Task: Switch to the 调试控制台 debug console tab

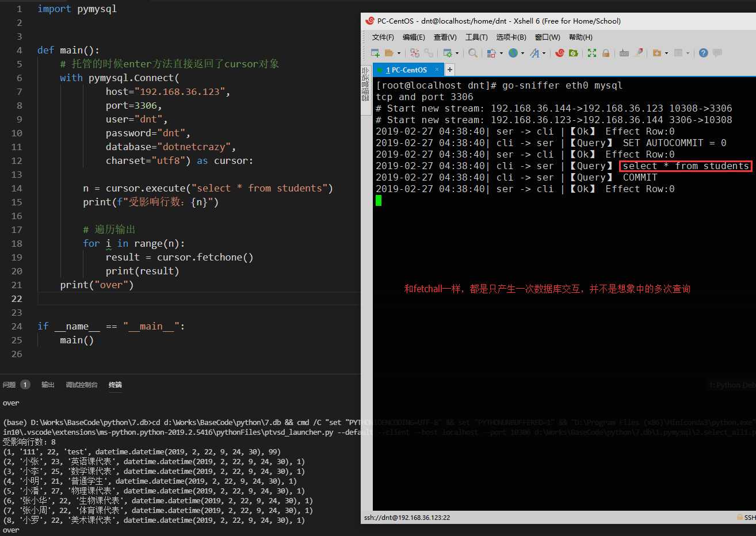Action: [81, 385]
